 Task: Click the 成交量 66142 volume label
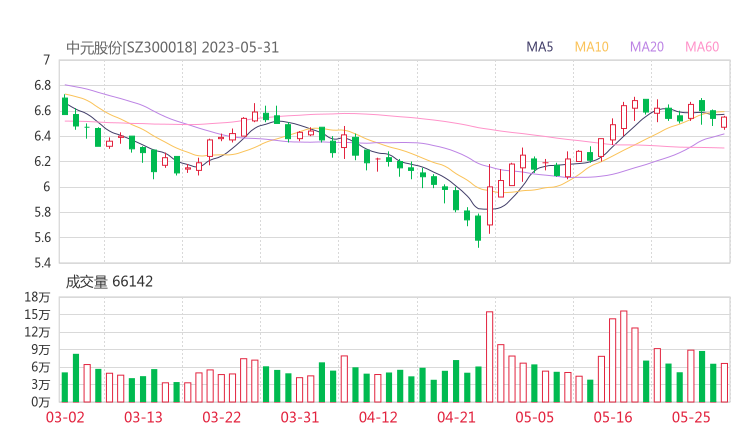[x=109, y=281]
